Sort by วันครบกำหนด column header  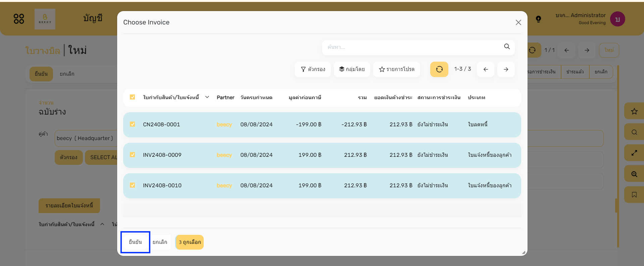[x=256, y=97]
